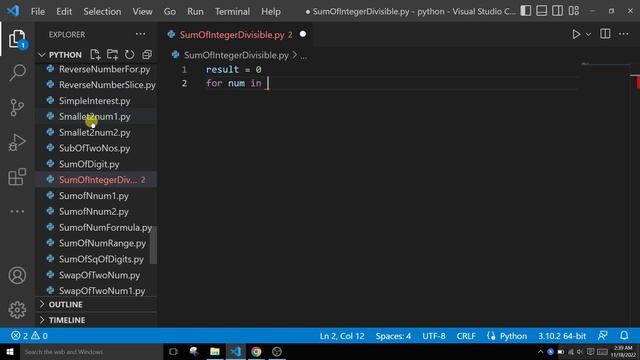Open SubOfTwoNos.py
The width and height of the screenshot is (640, 360).
pyautogui.click(x=94, y=148)
